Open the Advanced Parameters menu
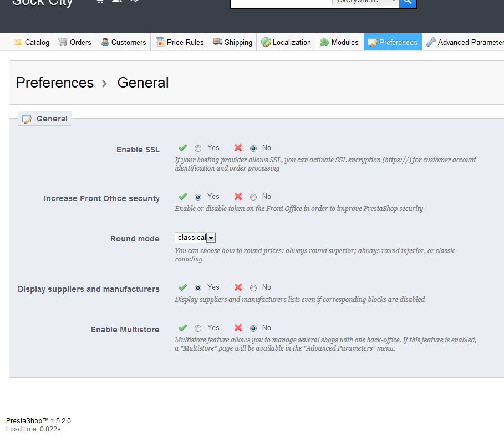Screen dimensions: 504x442 click(x=465, y=42)
